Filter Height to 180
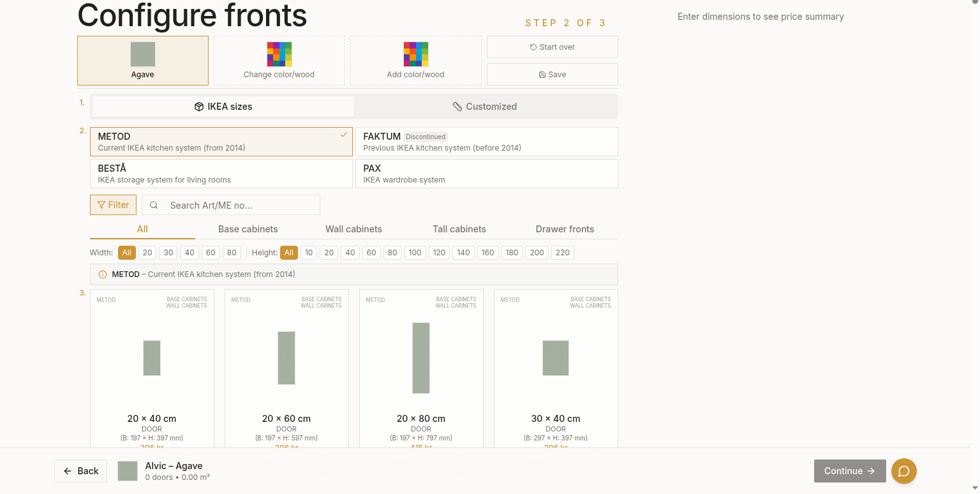Viewport: 980px width, 494px height. click(x=512, y=253)
